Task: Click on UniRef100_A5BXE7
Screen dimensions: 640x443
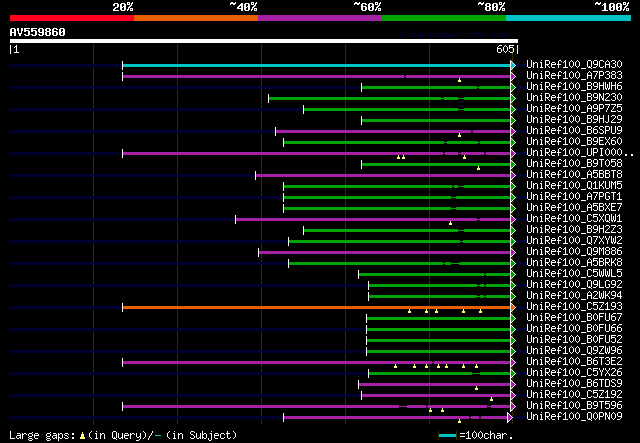Action: coord(574,208)
